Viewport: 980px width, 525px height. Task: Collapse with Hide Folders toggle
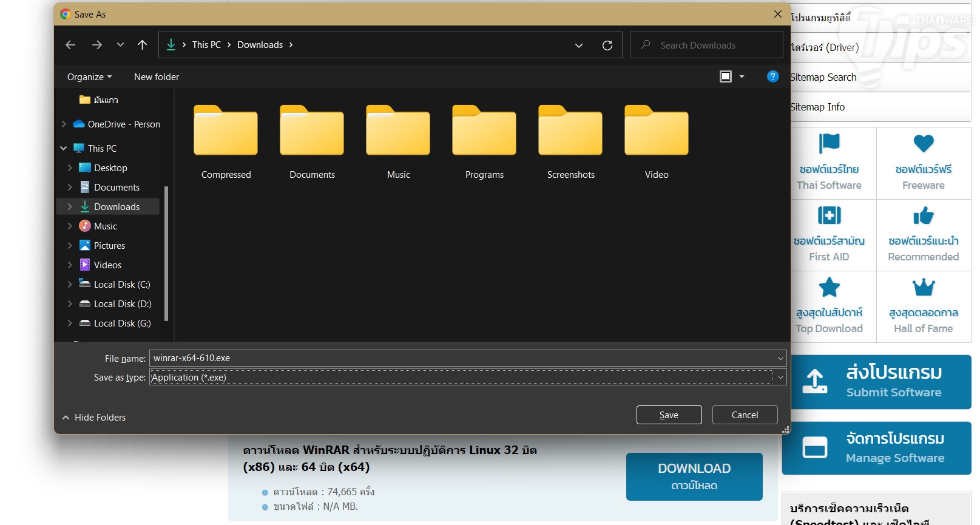[x=94, y=418]
